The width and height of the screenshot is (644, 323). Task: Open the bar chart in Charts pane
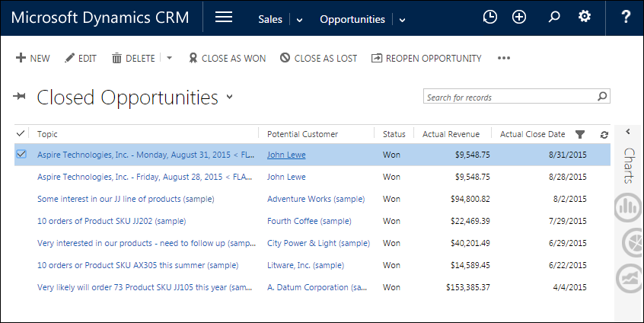tap(628, 207)
